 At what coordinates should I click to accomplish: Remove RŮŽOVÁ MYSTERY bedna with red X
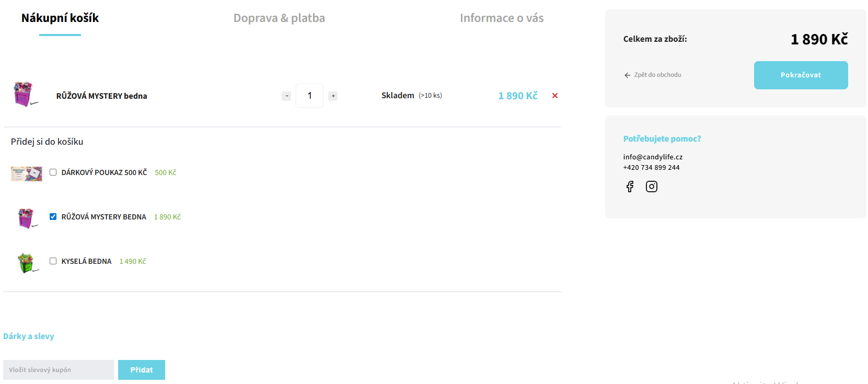pos(554,96)
